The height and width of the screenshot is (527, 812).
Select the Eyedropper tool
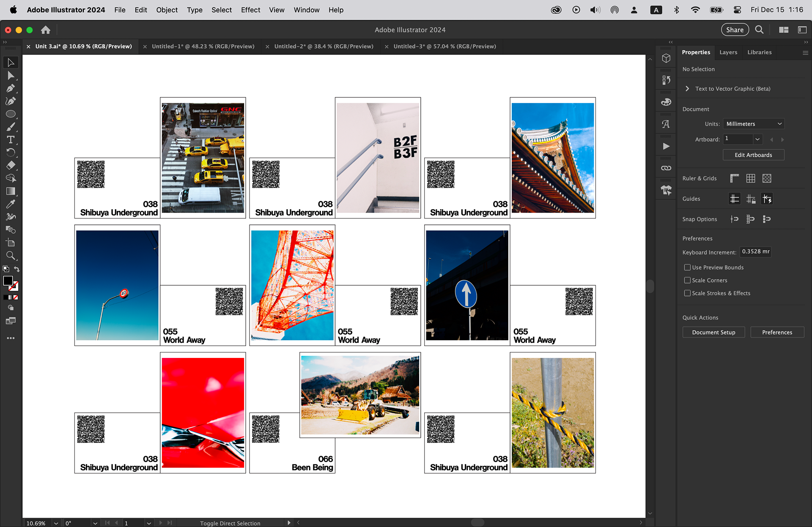11,204
